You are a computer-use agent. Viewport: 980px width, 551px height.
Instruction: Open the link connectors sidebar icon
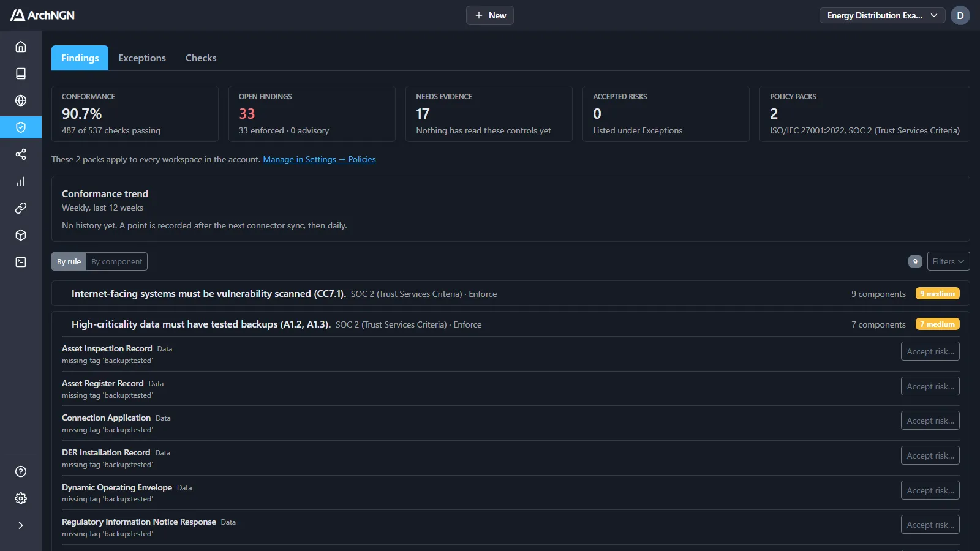(x=21, y=208)
